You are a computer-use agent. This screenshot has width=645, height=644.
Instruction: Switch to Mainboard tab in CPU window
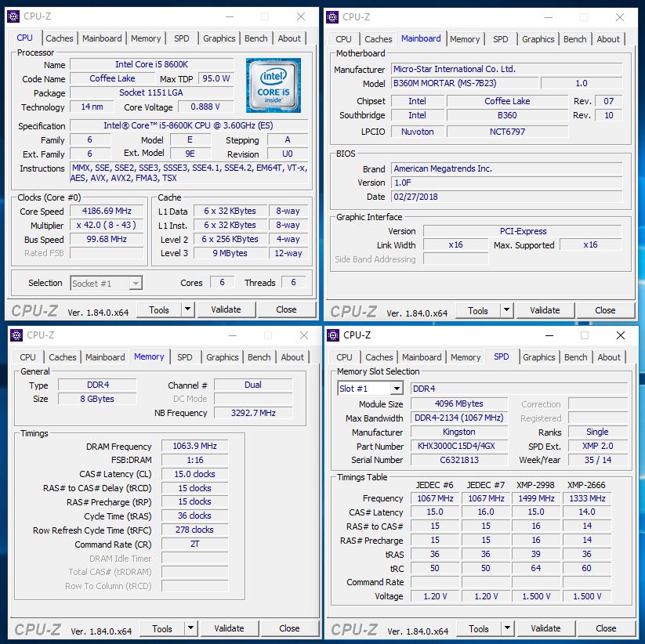coord(102,38)
